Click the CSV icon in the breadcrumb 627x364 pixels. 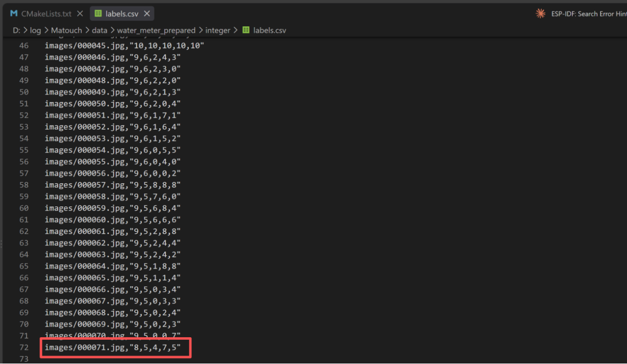coord(246,30)
